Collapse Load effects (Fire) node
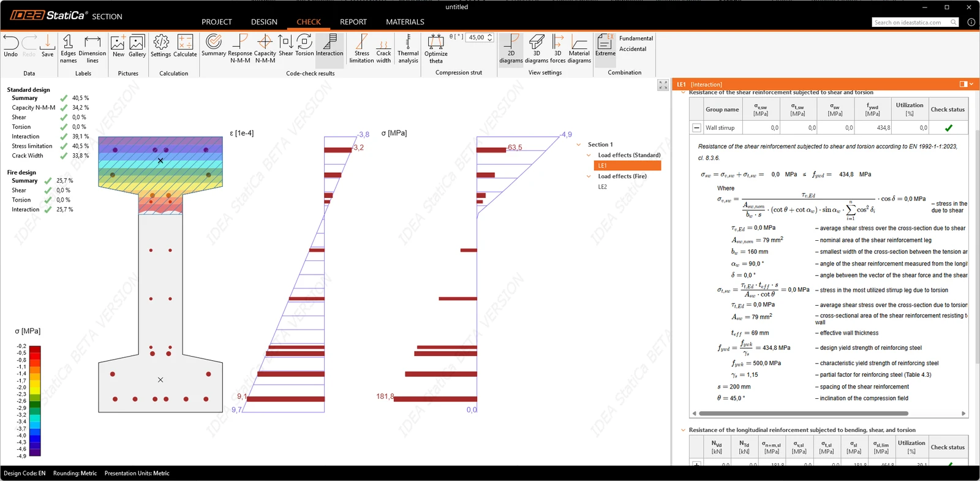 (x=589, y=176)
